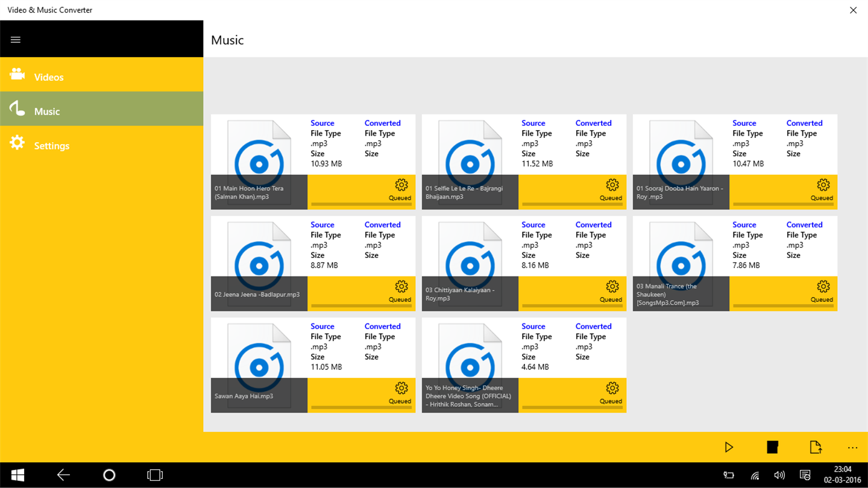
Task: Select the Yo Yo Honey Singh file thumbnail
Action: 470,365
